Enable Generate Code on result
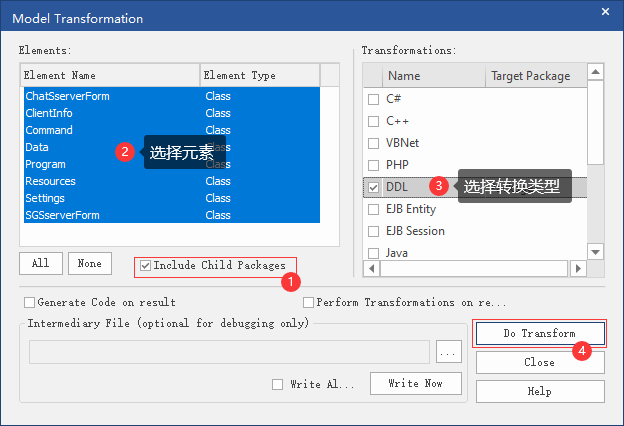The width and height of the screenshot is (624, 426). tap(29, 303)
